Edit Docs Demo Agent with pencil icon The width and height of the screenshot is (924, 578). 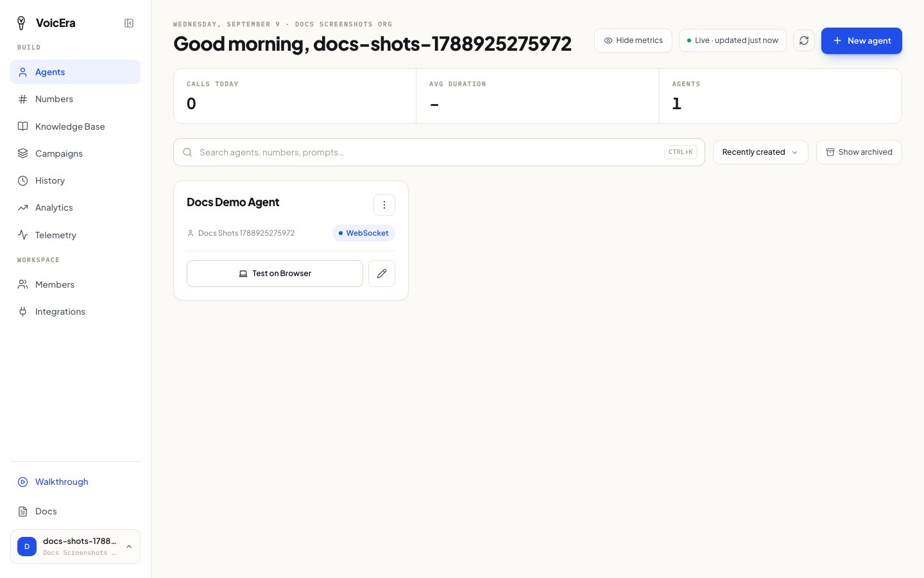382,274
